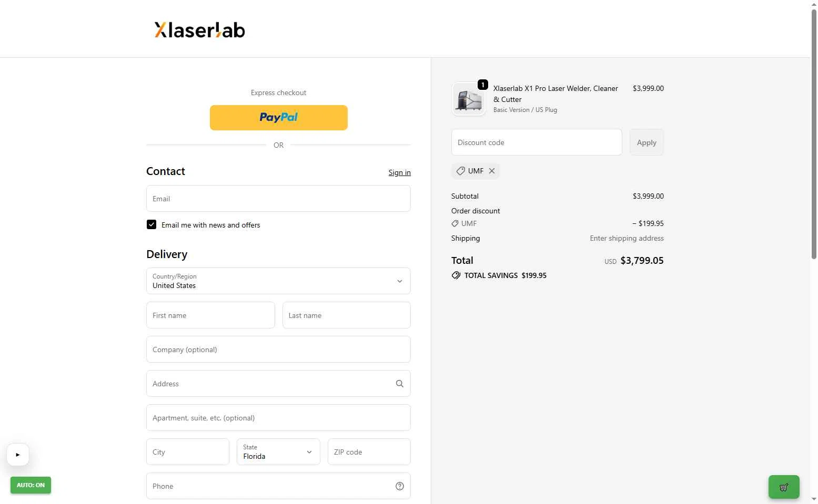
Task: Click the total price $3,799.05
Action: tap(642, 260)
